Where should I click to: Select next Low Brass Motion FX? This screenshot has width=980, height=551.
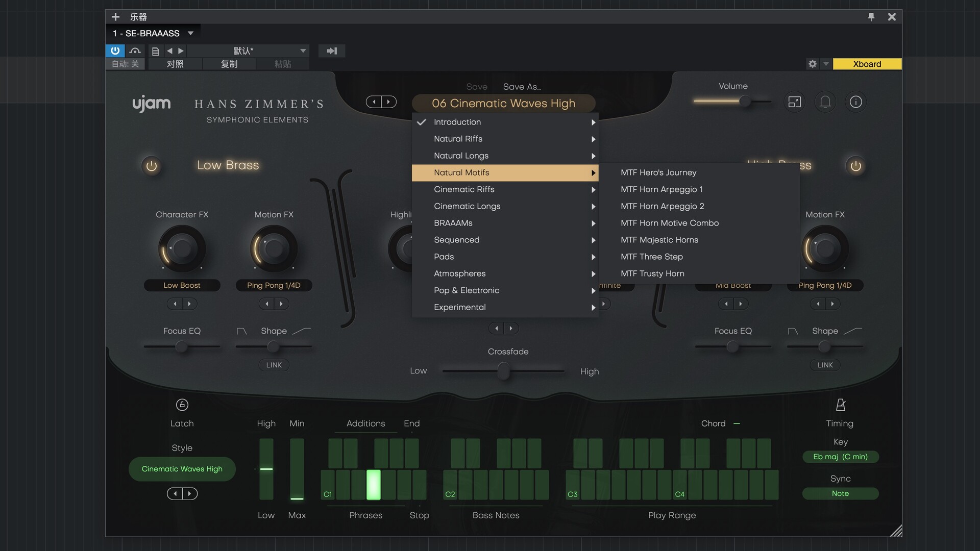[x=281, y=304]
